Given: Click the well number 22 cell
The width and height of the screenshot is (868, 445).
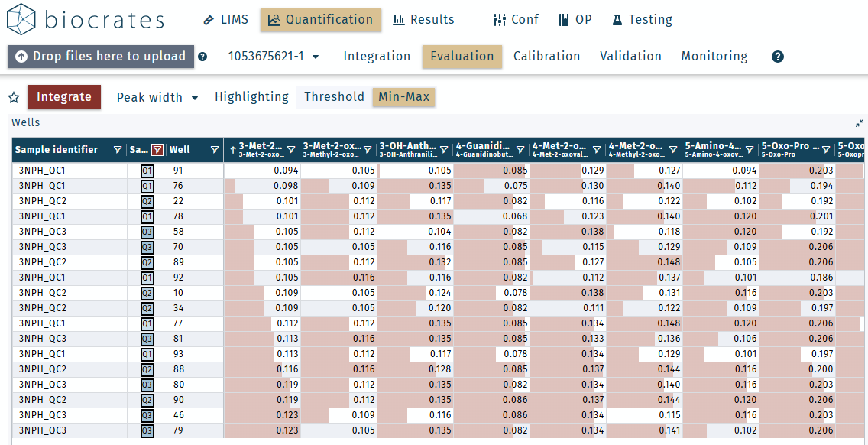Looking at the screenshot, I should pos(195,201).
